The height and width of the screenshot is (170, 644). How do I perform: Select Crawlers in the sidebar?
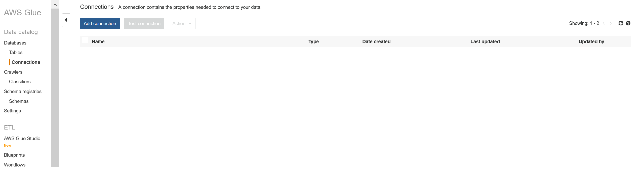[x=13, y=72]
